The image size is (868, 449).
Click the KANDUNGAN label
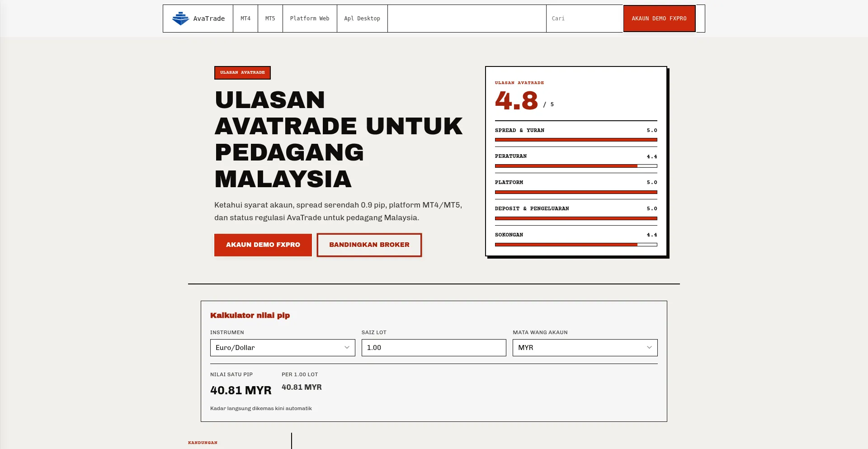coord(203,443)
